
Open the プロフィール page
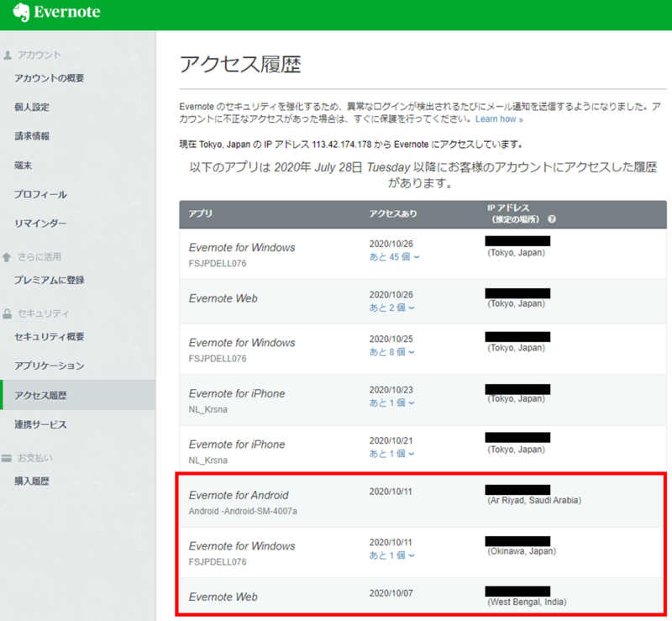tap(40, 195)
